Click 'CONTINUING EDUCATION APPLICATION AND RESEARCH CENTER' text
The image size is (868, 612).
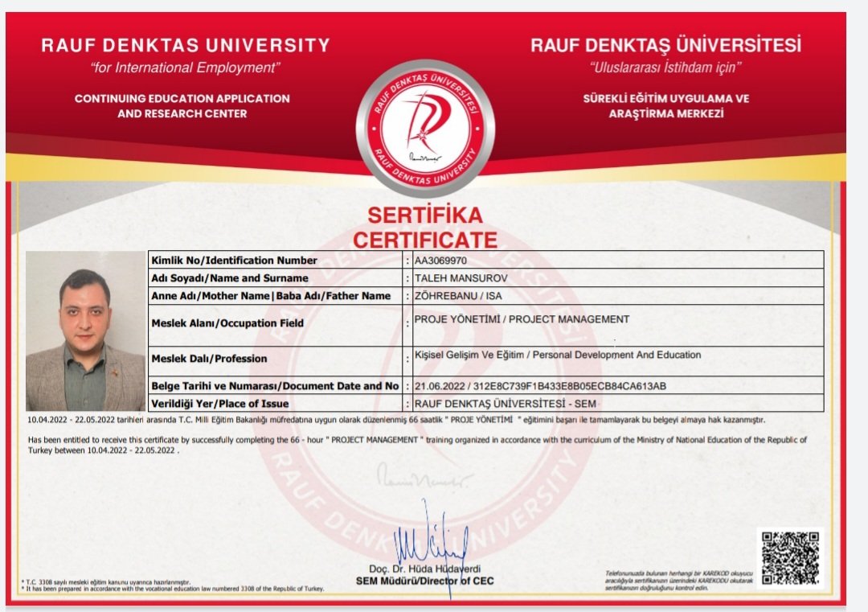click(x=182, y=106)
